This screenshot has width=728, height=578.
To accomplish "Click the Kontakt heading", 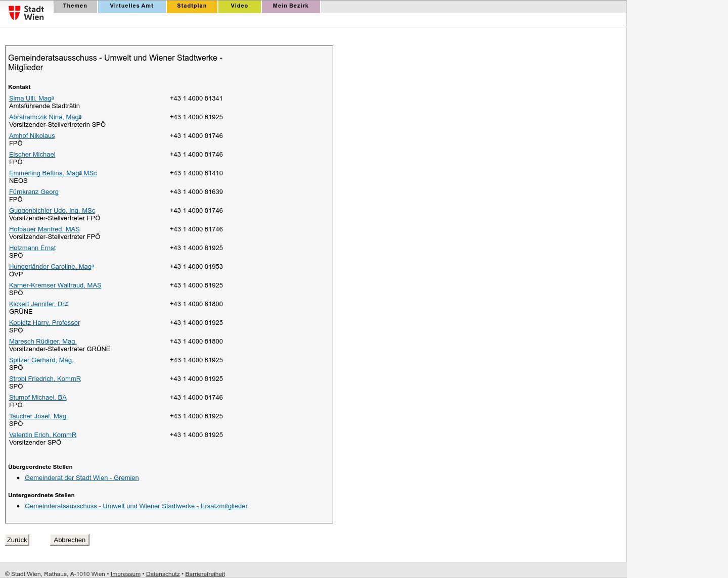I will pyautogui.click(x=19, y=87).
